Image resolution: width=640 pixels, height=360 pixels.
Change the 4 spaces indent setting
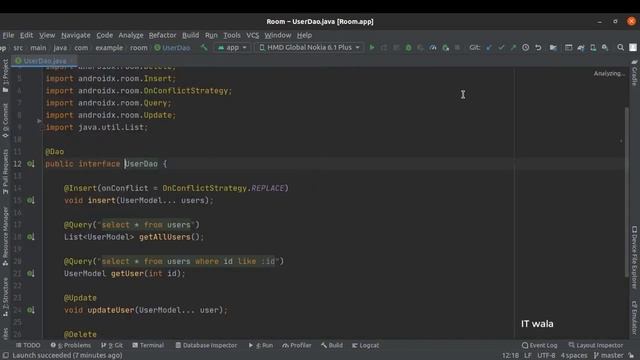pos(574,356)
